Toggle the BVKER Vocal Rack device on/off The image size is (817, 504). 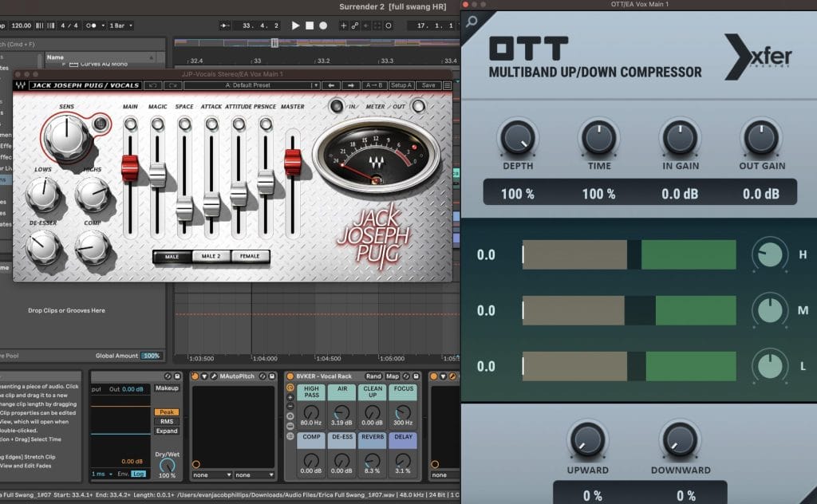(290, 376)
